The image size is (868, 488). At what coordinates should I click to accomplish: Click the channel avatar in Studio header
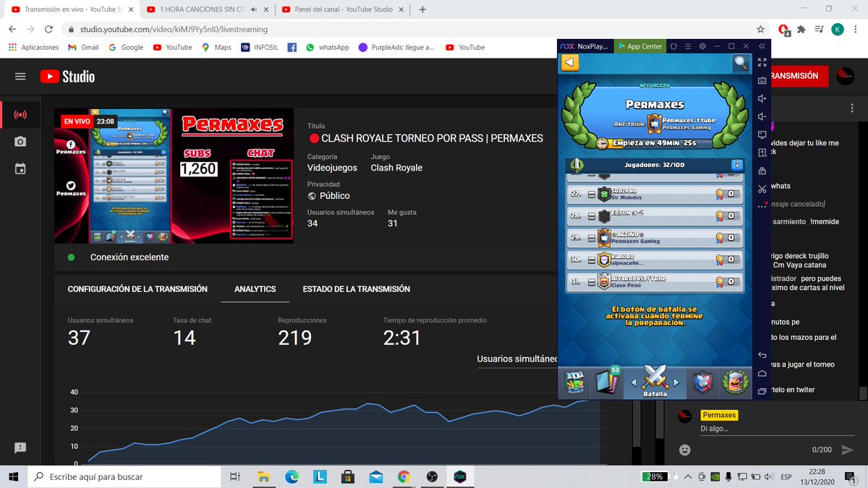845,76
